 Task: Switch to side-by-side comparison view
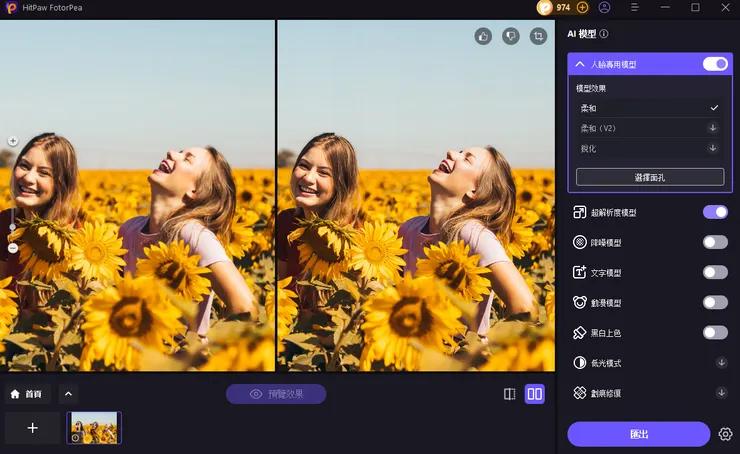point(535,394)
